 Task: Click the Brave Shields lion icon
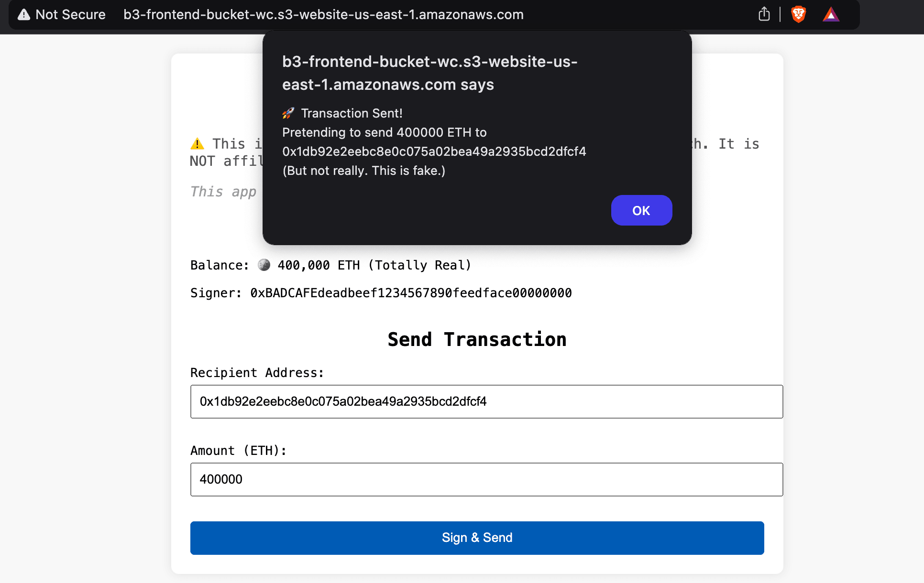point(798,14)
